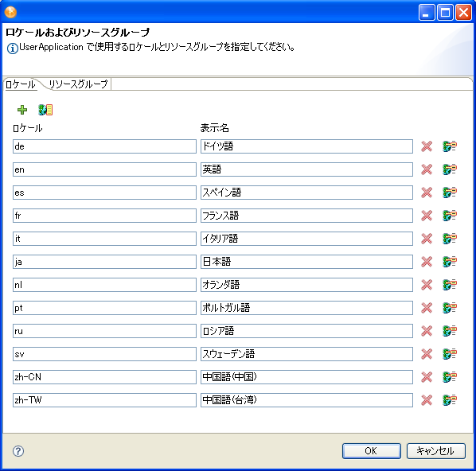Switch to the リソースグループ tab
Screen dimensions: 476x471
[x=78, y=84]
